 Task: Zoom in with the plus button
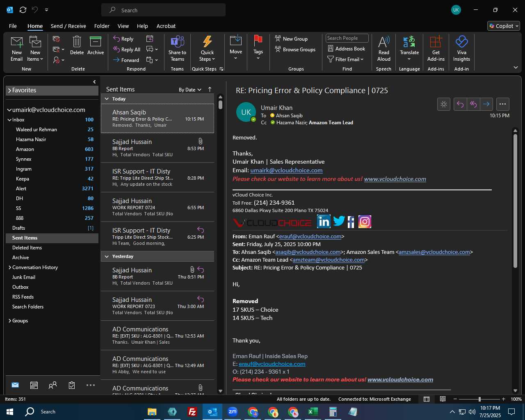point(504,399)
